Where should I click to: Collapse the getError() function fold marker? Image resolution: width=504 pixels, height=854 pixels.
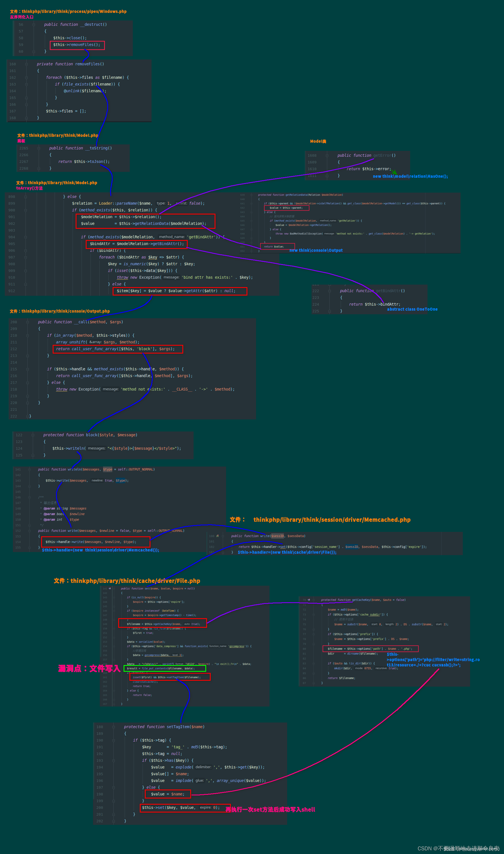tap(327, 155)
